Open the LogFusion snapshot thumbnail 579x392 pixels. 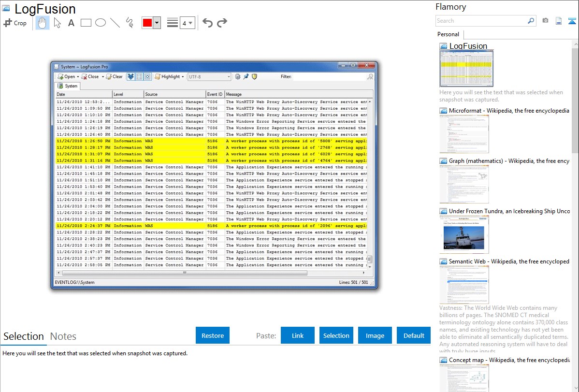tap(466, 69)
